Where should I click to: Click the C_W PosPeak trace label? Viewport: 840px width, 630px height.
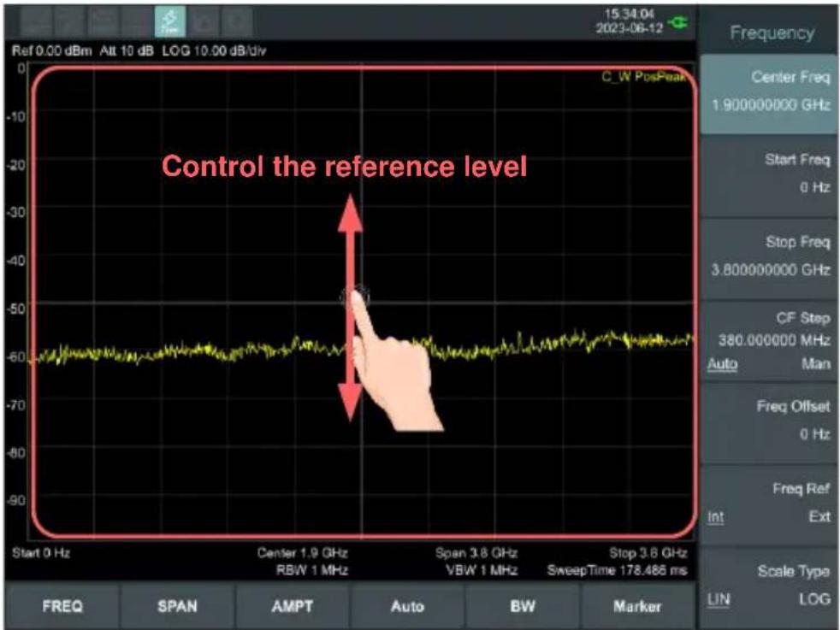click(643, 77)
